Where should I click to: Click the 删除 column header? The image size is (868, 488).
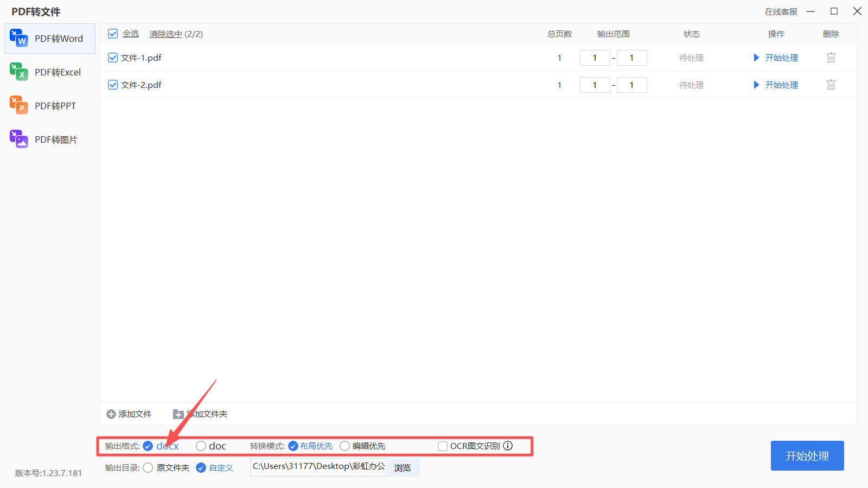pyautogui.click(x=831, y=34)
